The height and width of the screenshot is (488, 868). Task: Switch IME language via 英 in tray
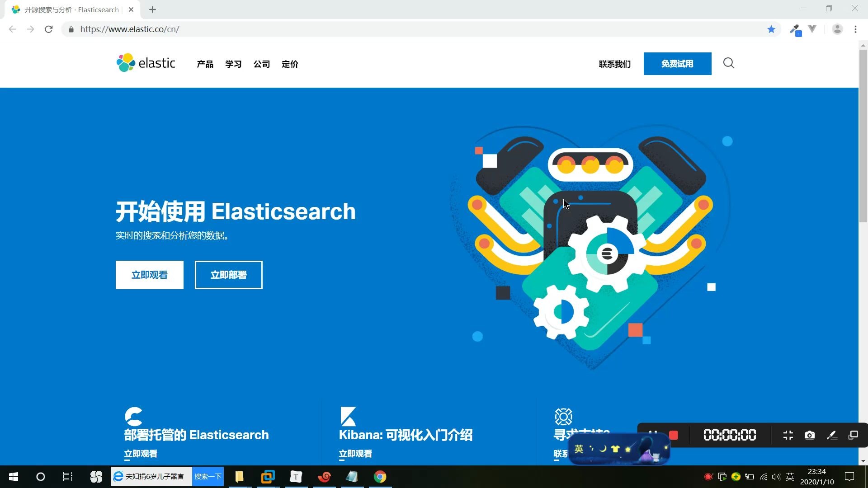click(x=790, y=477)
